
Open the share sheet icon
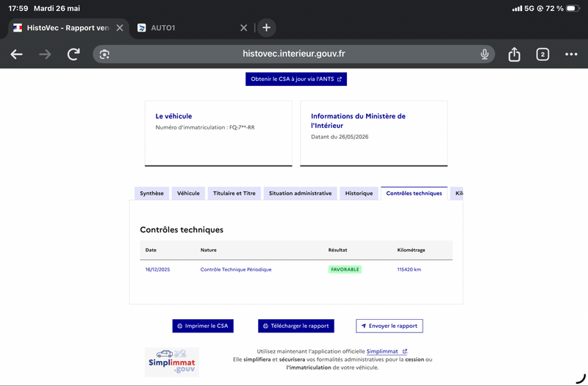point(514,54)
